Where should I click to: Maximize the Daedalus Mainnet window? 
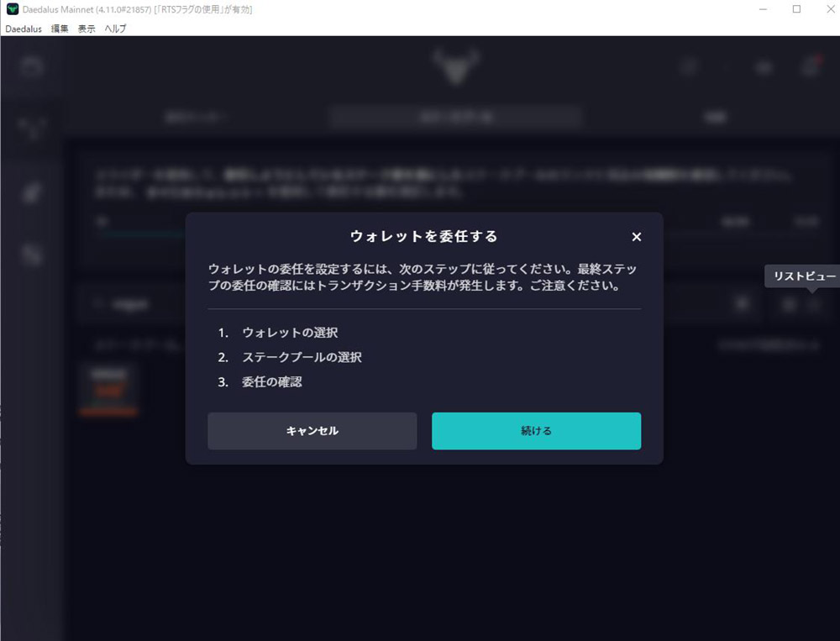796,9
